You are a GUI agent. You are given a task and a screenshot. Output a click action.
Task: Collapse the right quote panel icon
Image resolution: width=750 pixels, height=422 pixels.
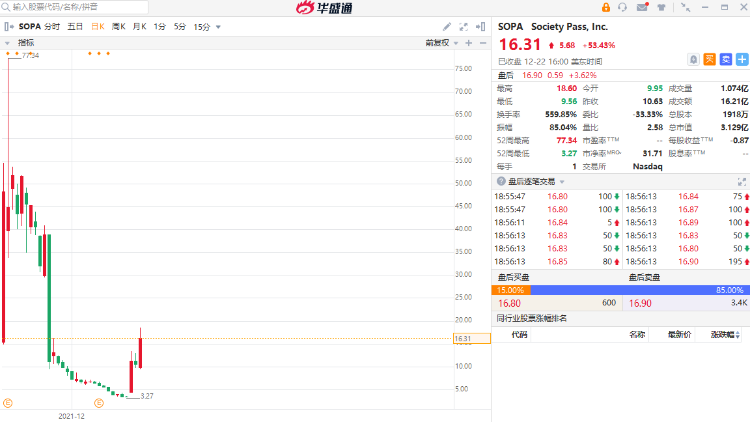point(481,27)
